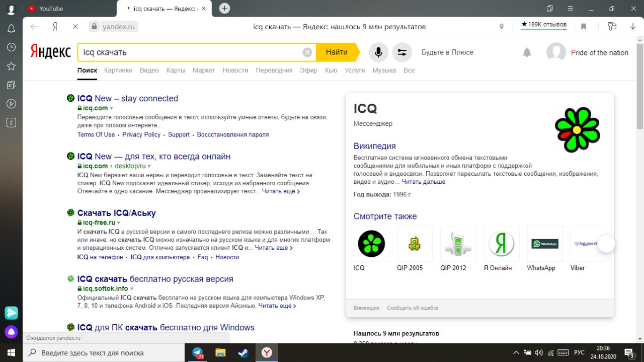Open Yandex home via the Я button
Screen dimensions: 644x362
(x=55, y=27)
